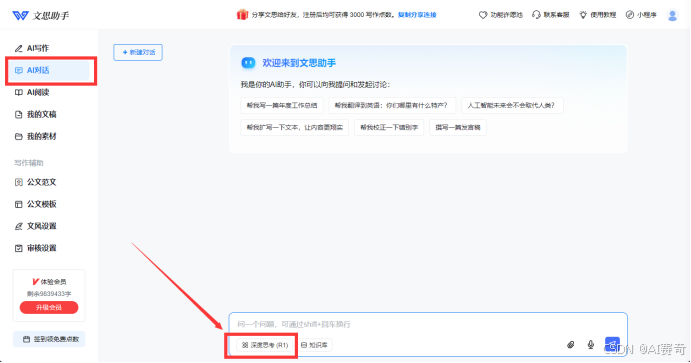Open 功能许愿池 in the header
691x363 pixels.
coord(501,15)
